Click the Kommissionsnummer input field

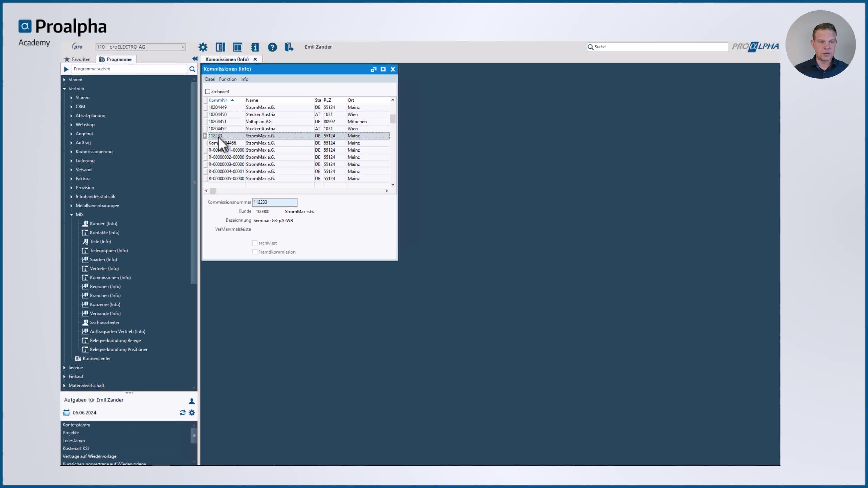(275, 202)
